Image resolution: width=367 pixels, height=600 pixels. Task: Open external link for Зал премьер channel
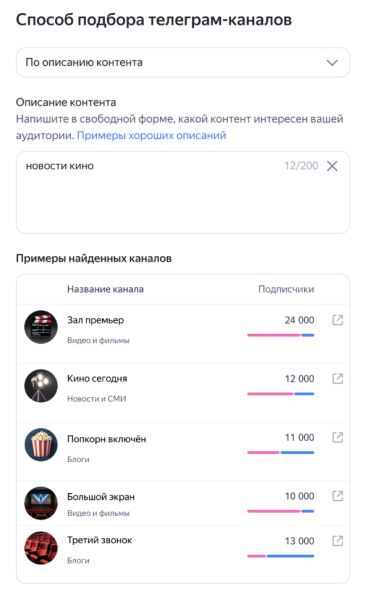point(337,320)
